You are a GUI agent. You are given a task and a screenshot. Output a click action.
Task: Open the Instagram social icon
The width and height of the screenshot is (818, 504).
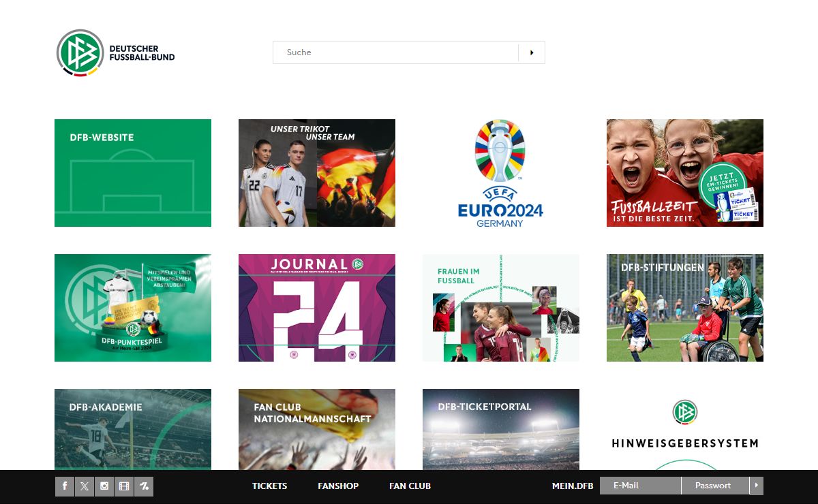[x=104, y=486]
